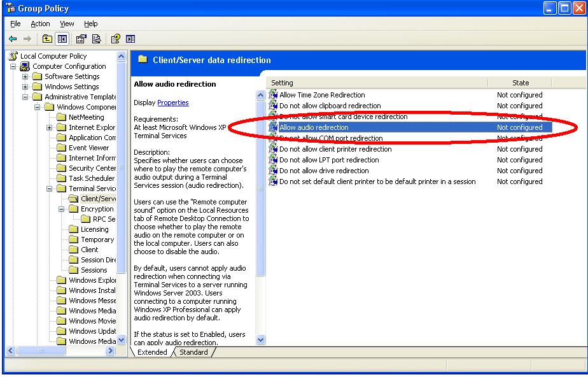This screenshot has height=377, width=588.
Task: Click the Export List toolbar icon
Action: coord(96,39)
